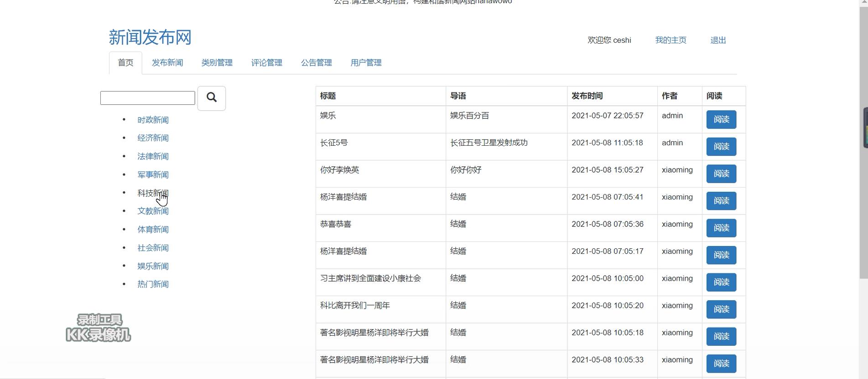Screen dimensions: 868x379
Task: Click the 长征五号卫星发射成功 summary text
Action: coord(489,143)
